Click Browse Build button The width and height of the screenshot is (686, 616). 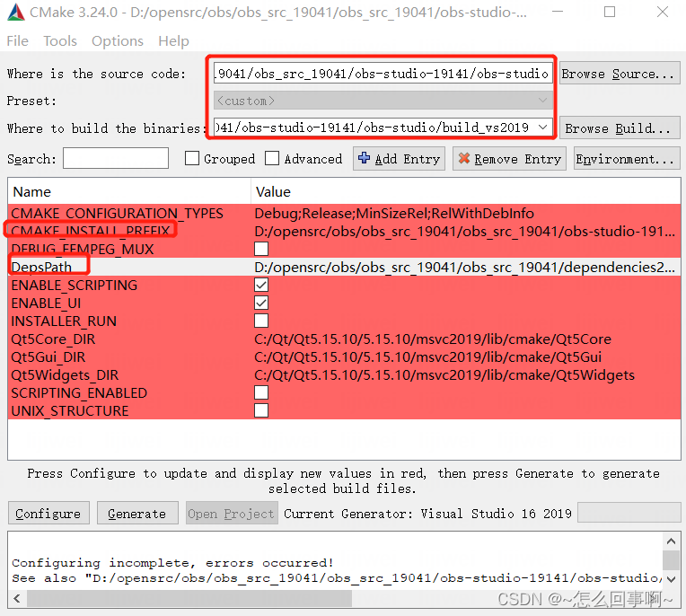620,128
